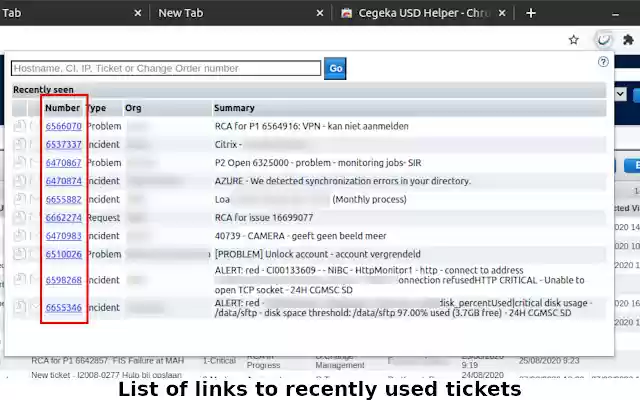Open ticket link 6655882
Image resolution: width=640 pixels, height=400 pixels.
coord(64,199)
